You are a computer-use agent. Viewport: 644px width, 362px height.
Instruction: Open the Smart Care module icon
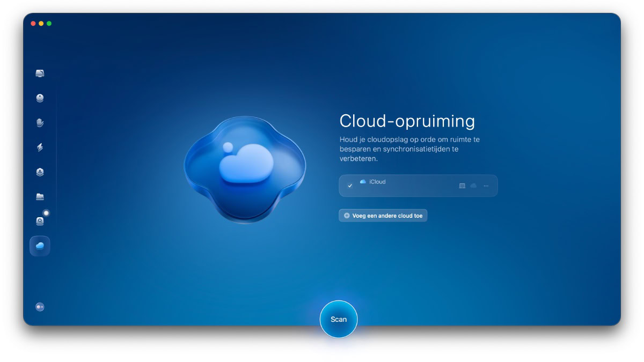[40, 73]
